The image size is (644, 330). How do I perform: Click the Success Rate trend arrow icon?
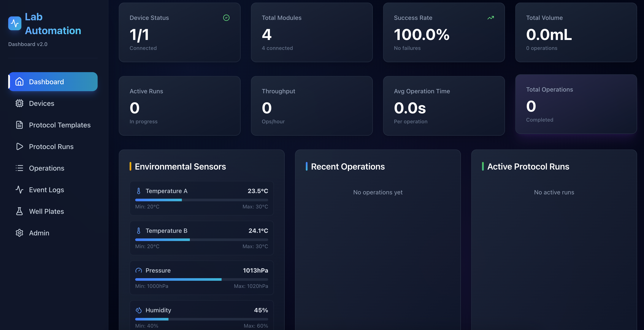click(x=490, y=17)
